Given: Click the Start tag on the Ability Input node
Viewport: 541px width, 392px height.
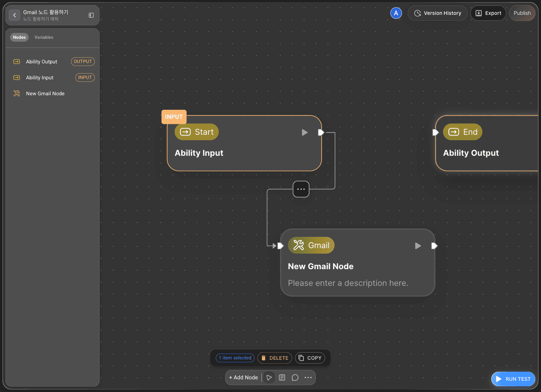Looking at the screenshot, I should pos(197,132).
